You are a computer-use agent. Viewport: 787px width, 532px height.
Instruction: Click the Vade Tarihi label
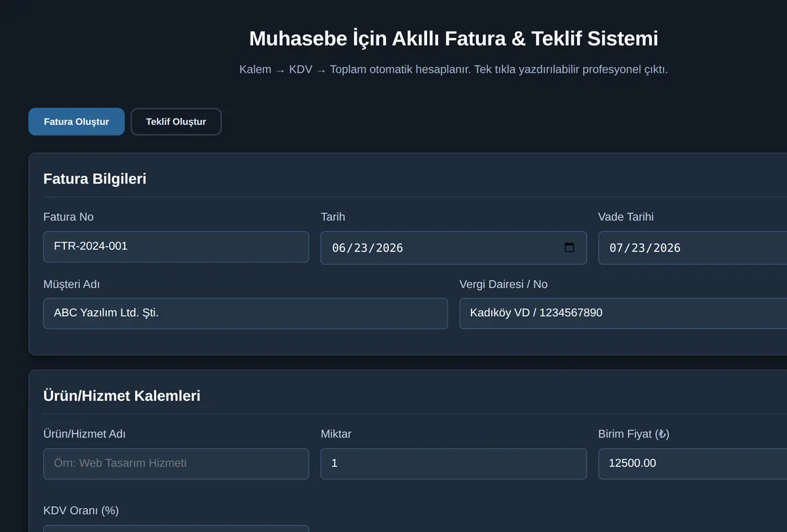[x=626, y=217]
